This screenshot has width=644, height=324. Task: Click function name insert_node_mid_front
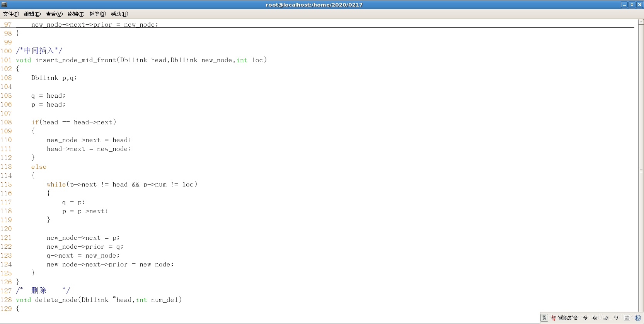[x=76, y=60]
